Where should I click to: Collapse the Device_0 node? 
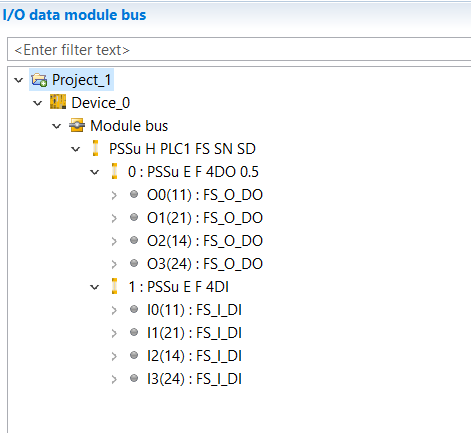pos(38,103)
